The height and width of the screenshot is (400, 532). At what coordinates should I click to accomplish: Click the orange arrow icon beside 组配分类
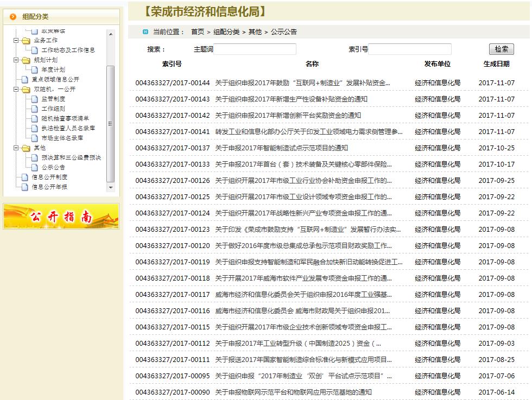pos(13,17)
